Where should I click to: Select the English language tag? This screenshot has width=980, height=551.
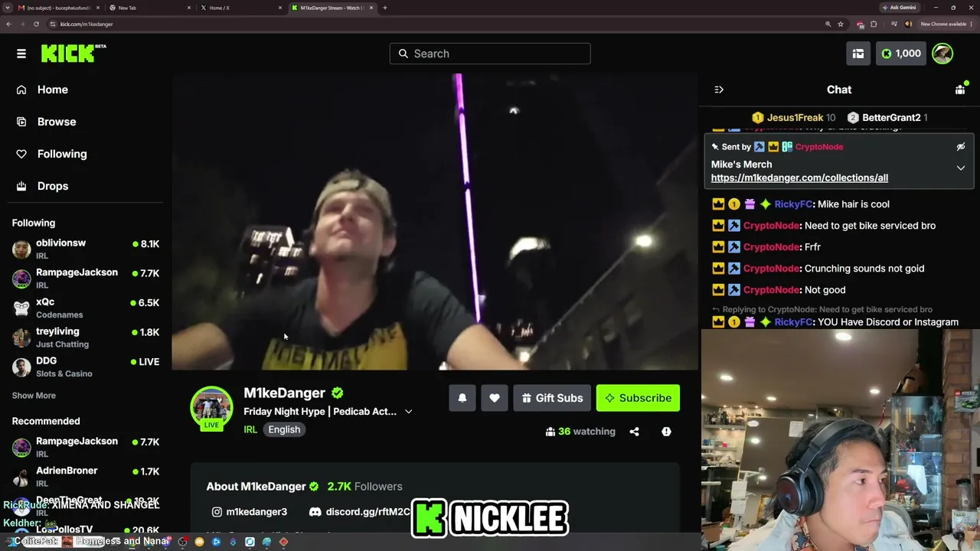coord(284,429)
